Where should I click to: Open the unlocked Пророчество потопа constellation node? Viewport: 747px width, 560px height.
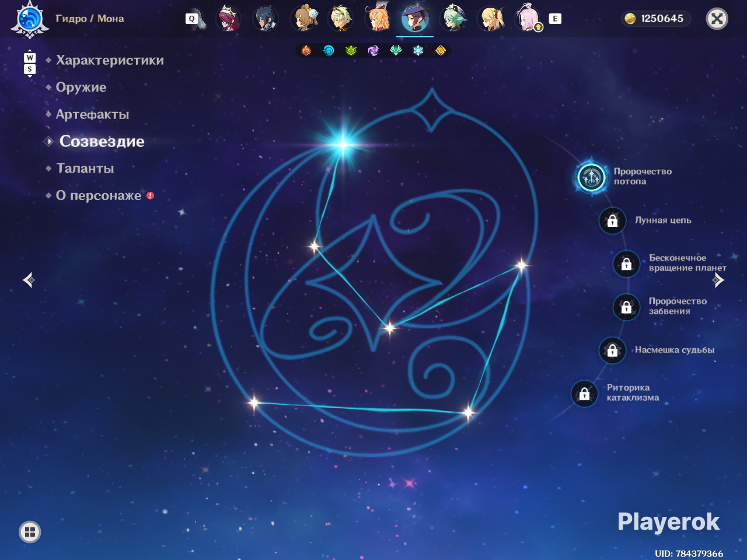pyautogui.click(x=591, y=177)
